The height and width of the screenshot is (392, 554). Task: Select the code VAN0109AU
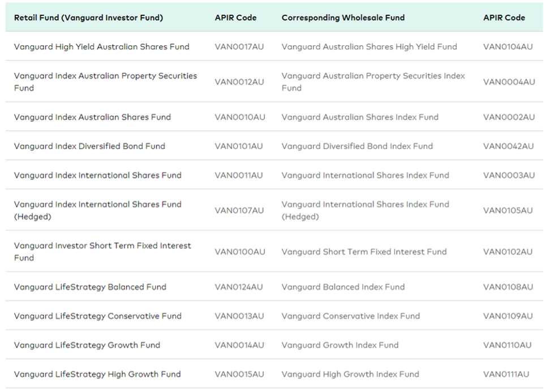pyautogui.click(x=508, y=316)
